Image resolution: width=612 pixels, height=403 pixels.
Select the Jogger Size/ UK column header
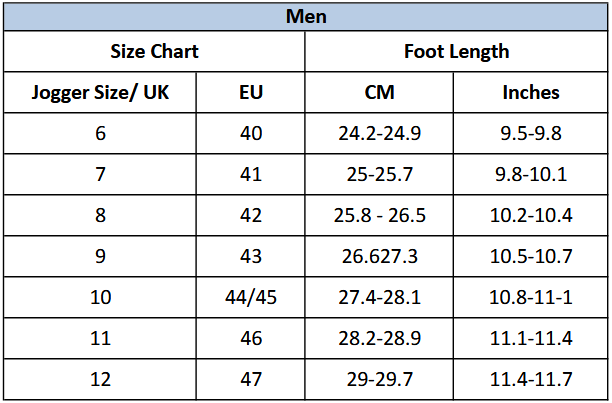click(x=100, y=92)
